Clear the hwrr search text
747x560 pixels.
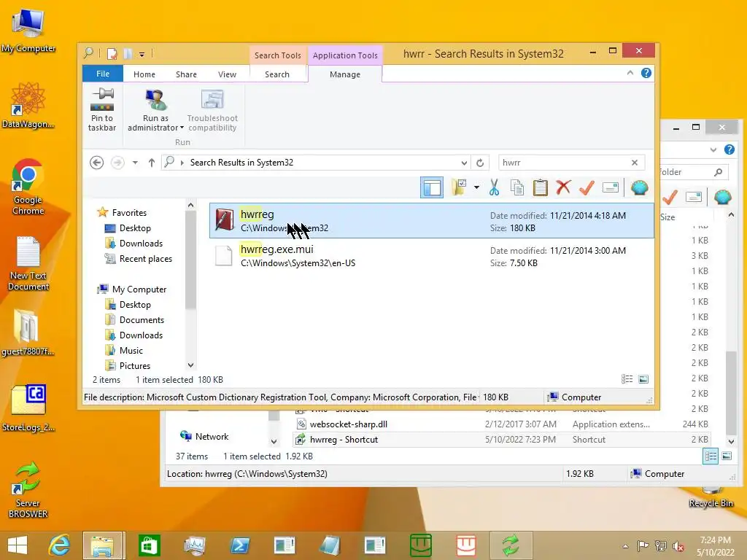[635, 163]
